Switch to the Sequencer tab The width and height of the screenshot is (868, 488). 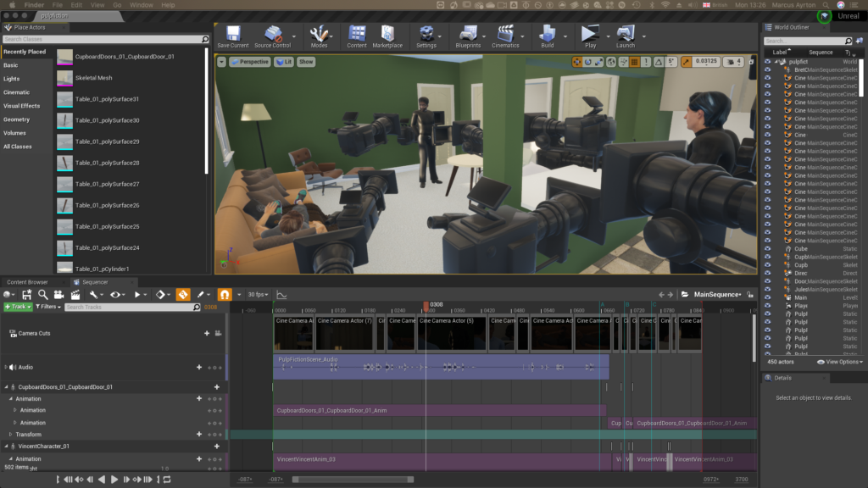click(95, 282)
